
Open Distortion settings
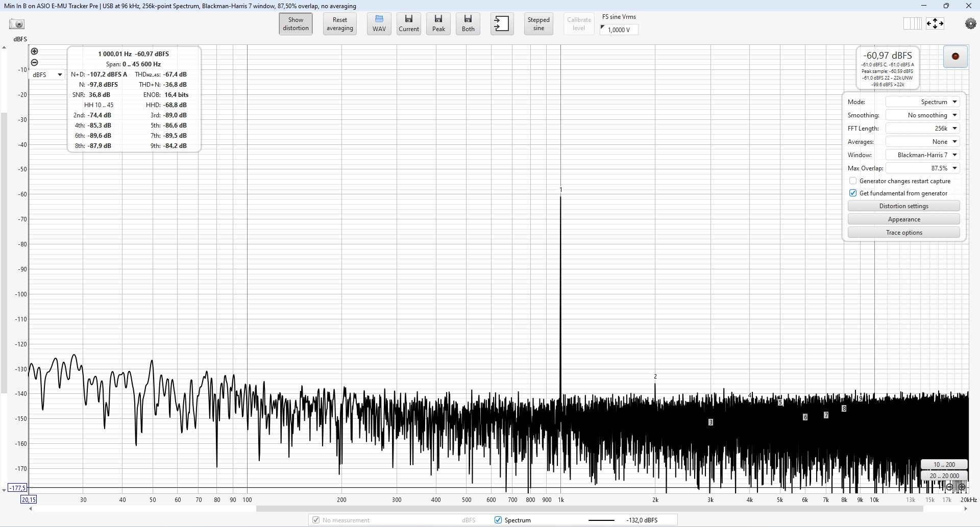pos(903,206)
